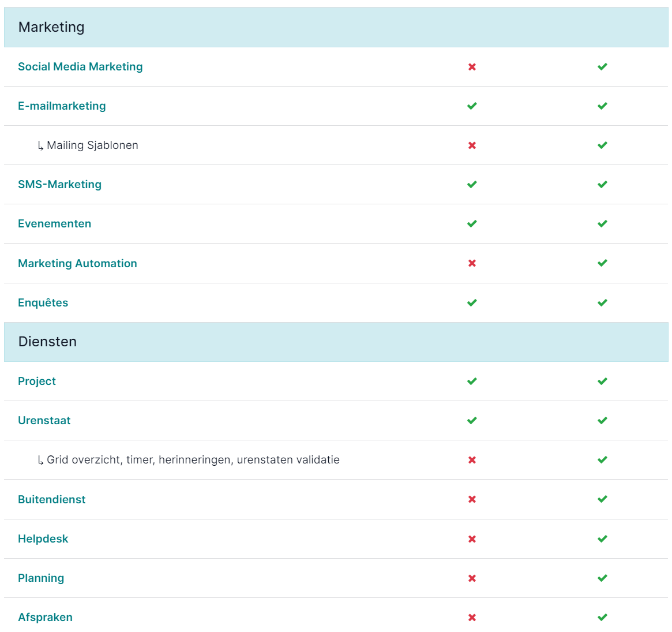Image resolution: width=672 pixels, height=632 pixels.
Task: Open the Enquêtes feature link
Action: (x=43, y=302)
